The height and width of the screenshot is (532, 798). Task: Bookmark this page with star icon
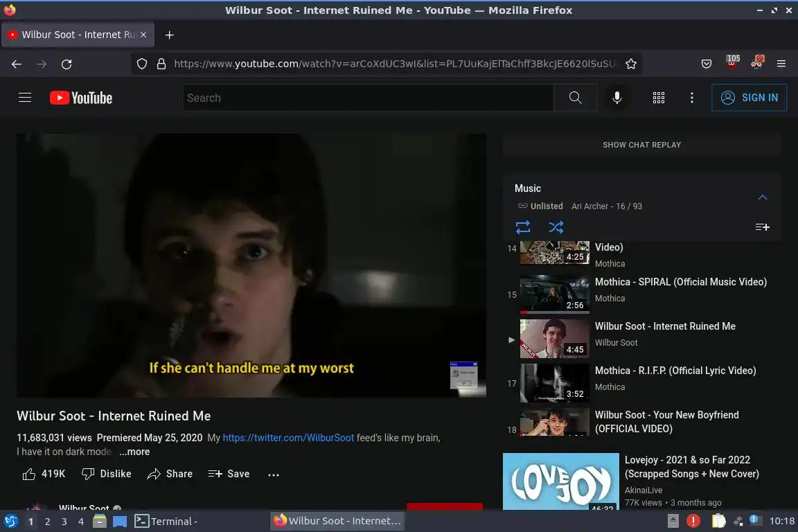click(631, 64)
